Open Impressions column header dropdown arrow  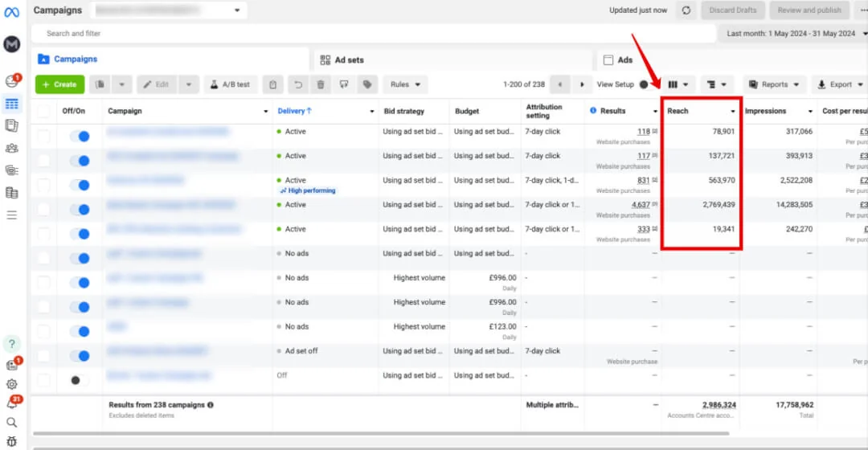810,111
